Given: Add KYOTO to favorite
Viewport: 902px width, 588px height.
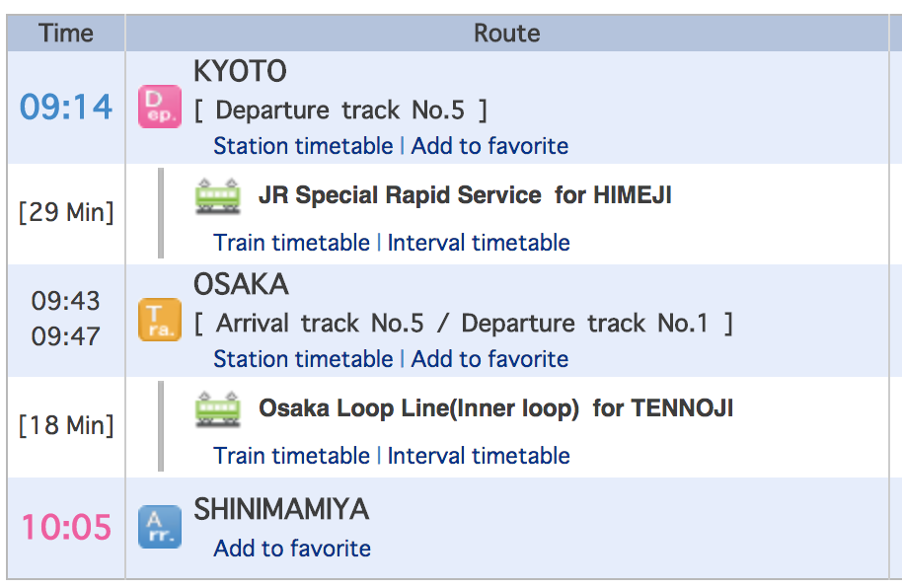Looking at the screenshot, I should pyautogui.click(x=489, y=146).
